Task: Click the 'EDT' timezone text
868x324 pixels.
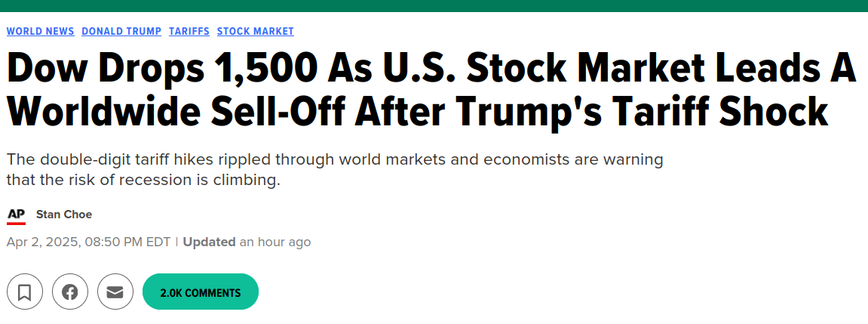Action: click(x=158, y=242)
